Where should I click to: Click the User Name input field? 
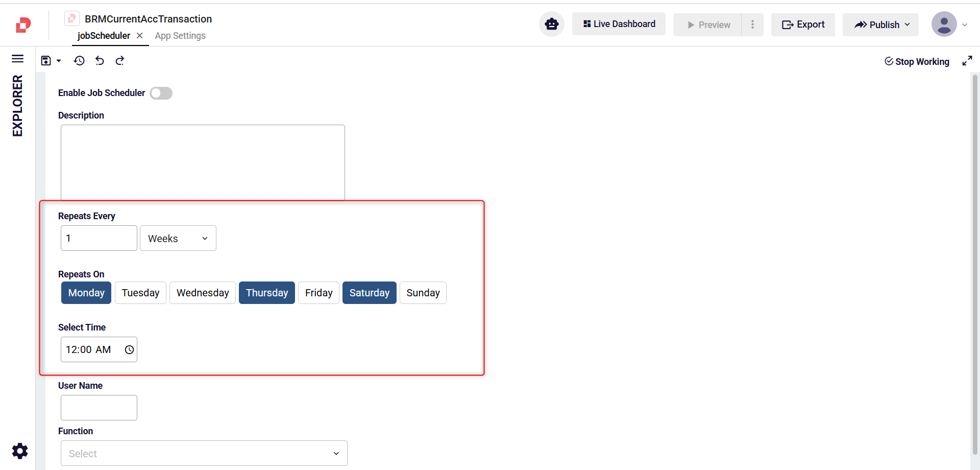99,408
